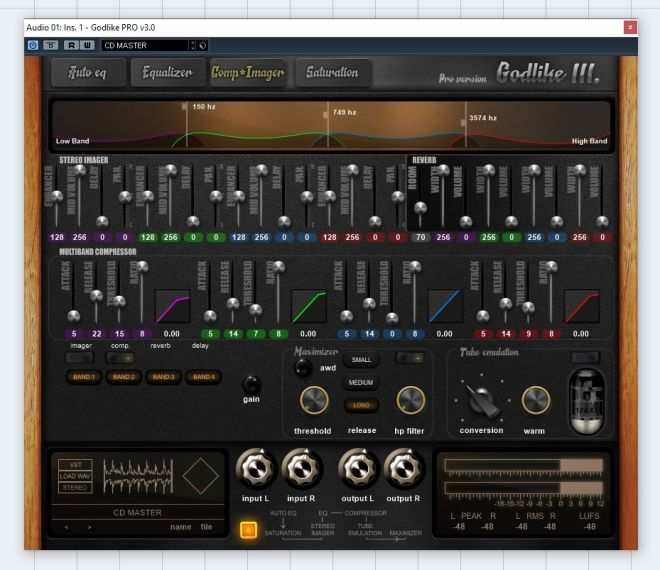Click the preset up/down stepper arrows
The height and width of the screenshot is (570, 660).
[193, 45]
